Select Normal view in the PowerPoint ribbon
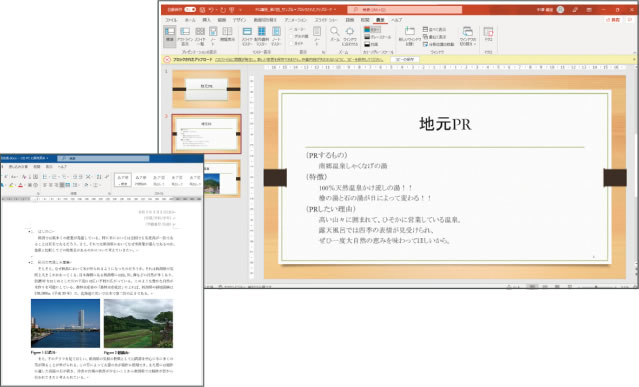This screenshot has height=387, width=639. pyautogui.click(x=170, y=36)
